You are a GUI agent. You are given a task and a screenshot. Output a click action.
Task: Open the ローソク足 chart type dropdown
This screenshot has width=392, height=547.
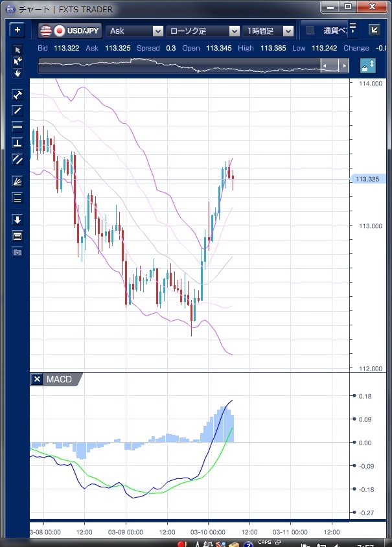coord(203,30)
